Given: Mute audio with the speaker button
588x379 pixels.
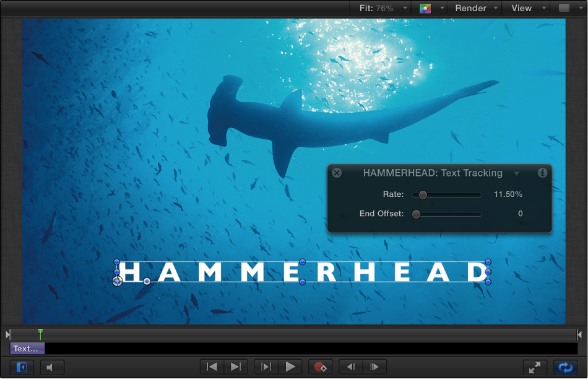Looking at the screenshot, I should point(51,367).
